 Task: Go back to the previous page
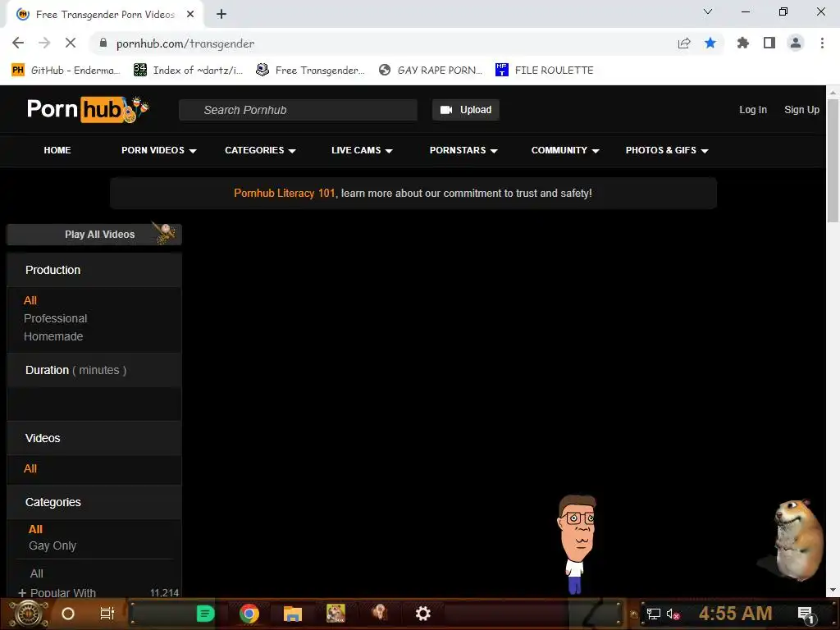pyautogui.click(x=18, y=43)
